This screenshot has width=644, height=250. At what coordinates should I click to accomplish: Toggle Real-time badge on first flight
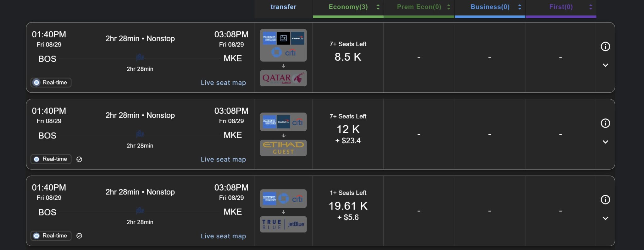[51, 83]
